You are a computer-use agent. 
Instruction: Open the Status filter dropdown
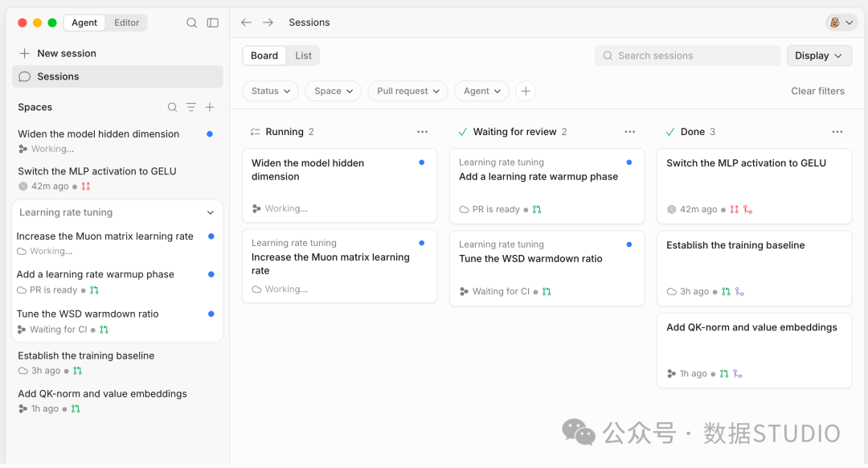(271, 91)
